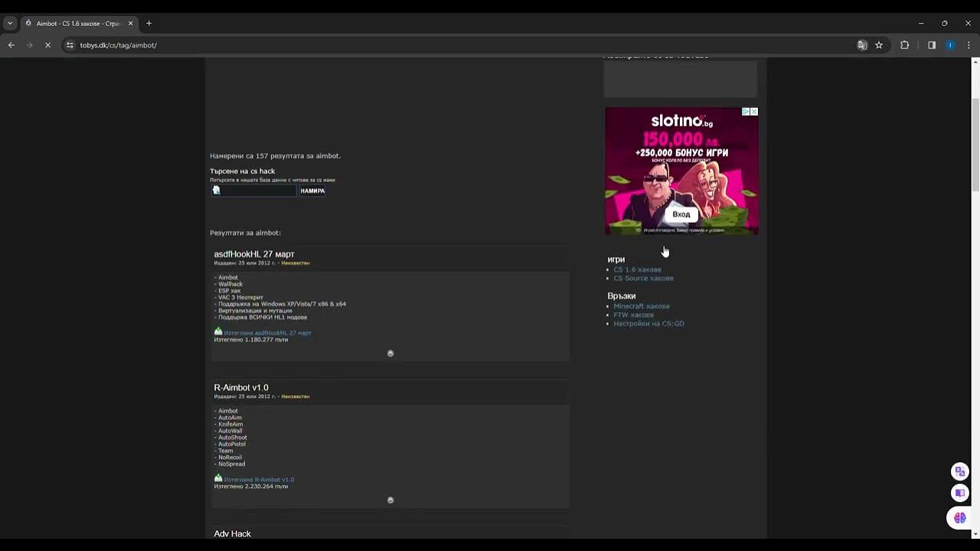Select text 'Намерени са 157 резултата за aimbot.'
Image resolution: width=980 pixels, height=551 pixels.
[x=276, y=156]
